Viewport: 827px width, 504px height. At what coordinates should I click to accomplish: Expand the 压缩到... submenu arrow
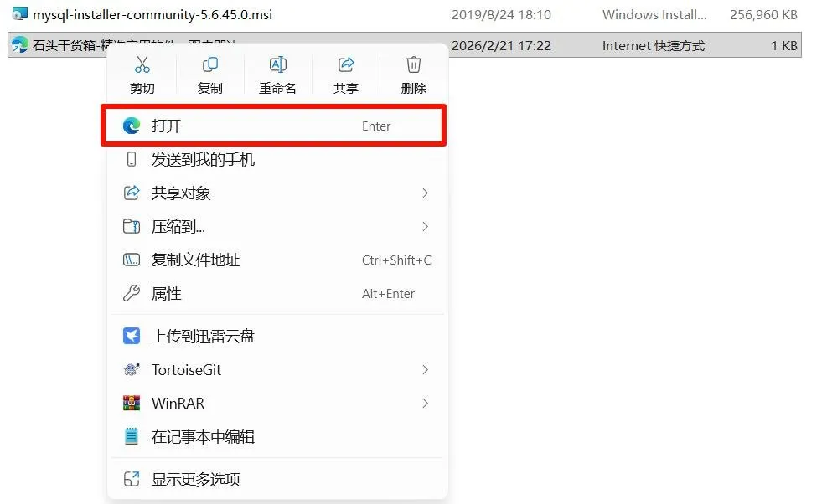425,227
